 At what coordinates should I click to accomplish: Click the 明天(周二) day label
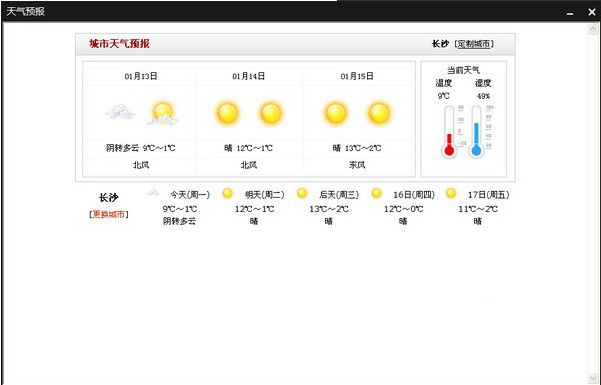point(265,195)
